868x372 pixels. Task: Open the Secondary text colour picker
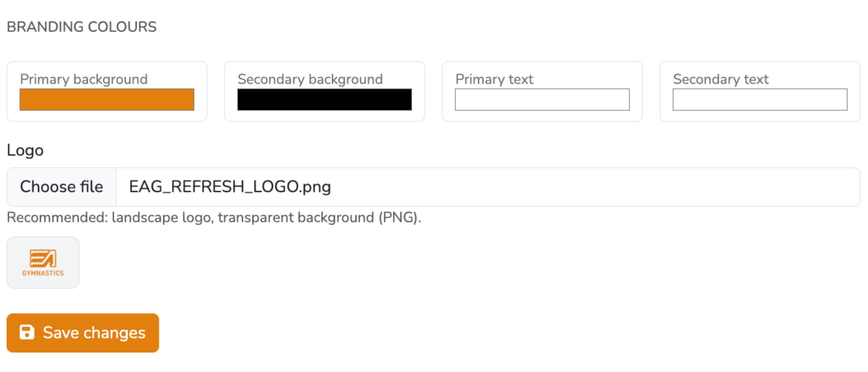pyautogui.click(x=760, y=100)
